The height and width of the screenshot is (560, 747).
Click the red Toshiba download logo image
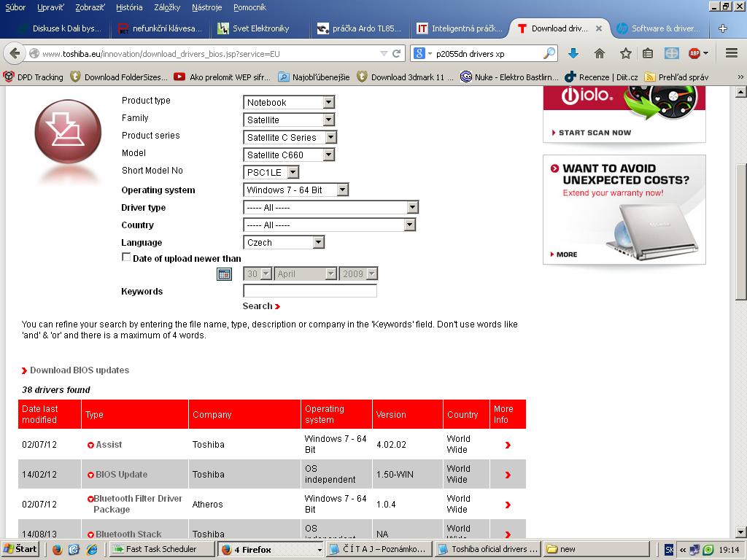[x=68, y=131]
